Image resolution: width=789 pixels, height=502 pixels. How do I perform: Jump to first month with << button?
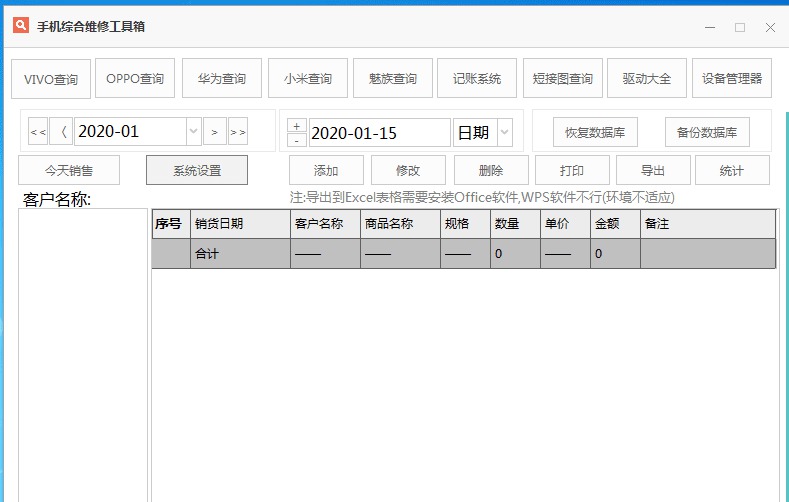coord(38,132)
